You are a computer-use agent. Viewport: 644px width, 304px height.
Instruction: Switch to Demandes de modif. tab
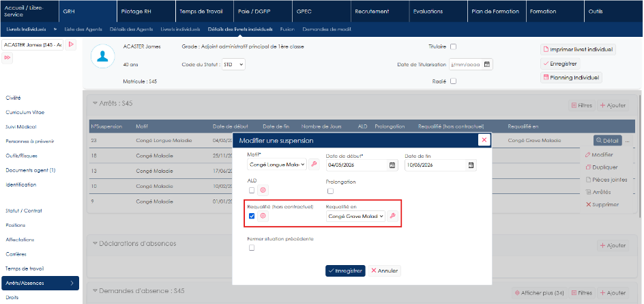click(327, 29)
